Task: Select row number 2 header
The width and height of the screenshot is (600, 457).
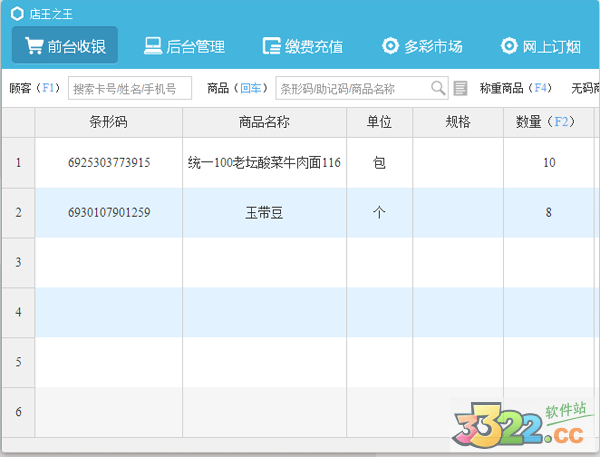Action: (x=18, y=212)
